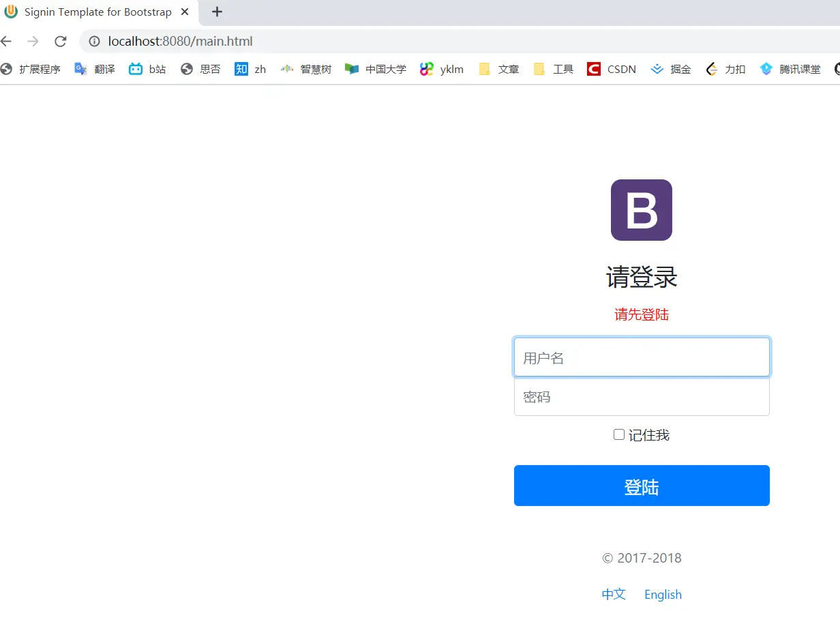Open the zh Zhihu bookmark
The height and width of the screenshot is (624, 840).
[x=250, y=69]
